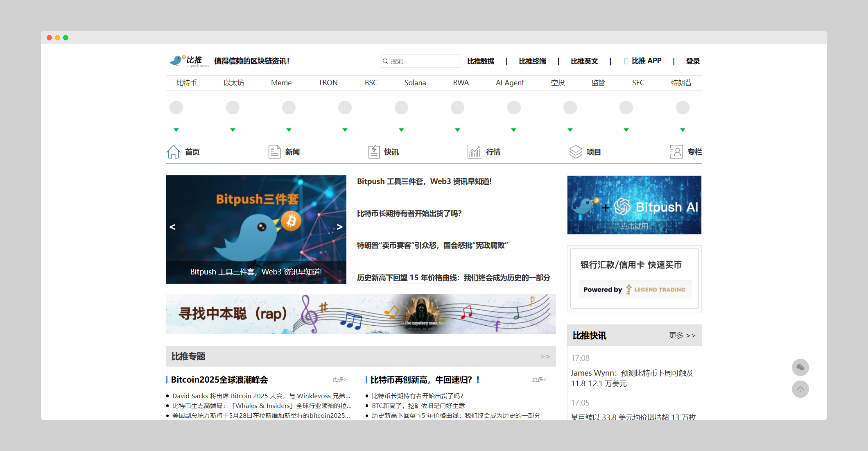868x451 pixels.
Task: Expand the green triangle under the 特朗普 column
Action: [x=683, y=129]
